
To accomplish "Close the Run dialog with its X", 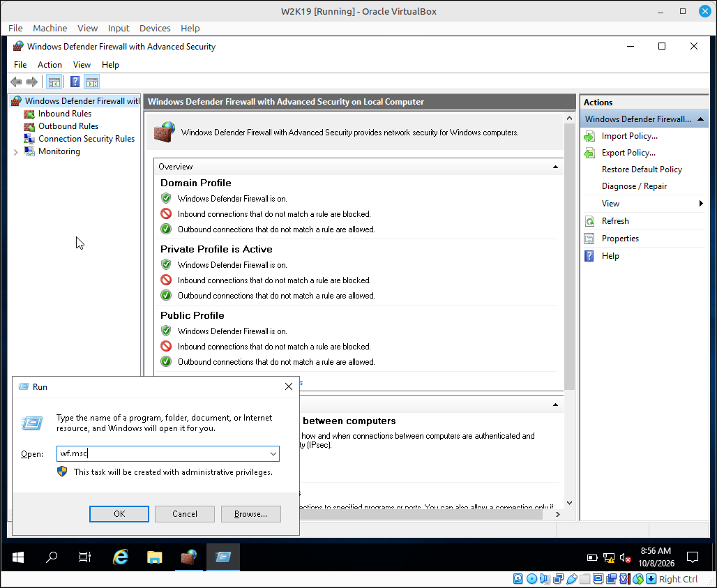I will pyautogui.click(x=289, y=387).
